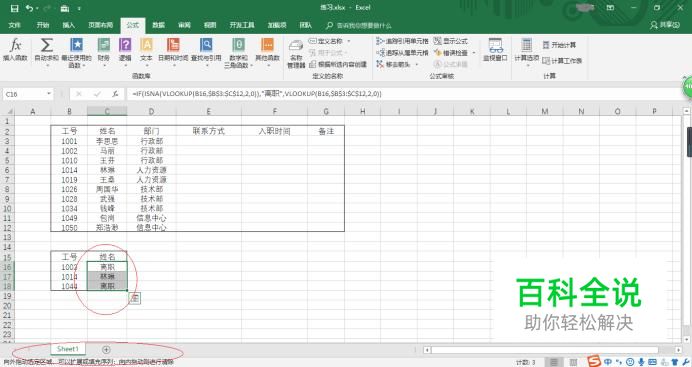Screen dimensions: 692x367
Task: Switch to Page Layout view in status bar
Action: click(573, 362)
